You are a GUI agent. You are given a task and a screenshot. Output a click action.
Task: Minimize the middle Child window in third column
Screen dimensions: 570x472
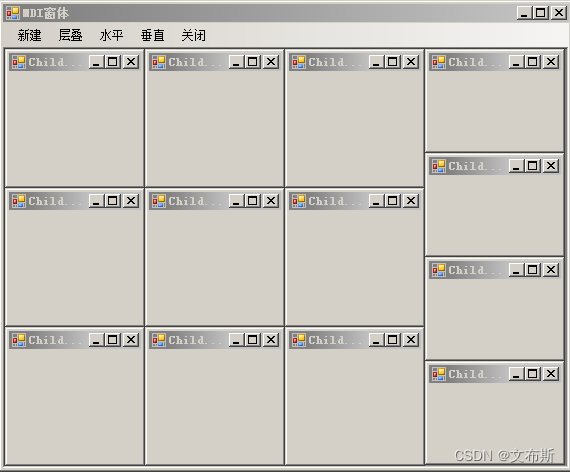(376, 201)
